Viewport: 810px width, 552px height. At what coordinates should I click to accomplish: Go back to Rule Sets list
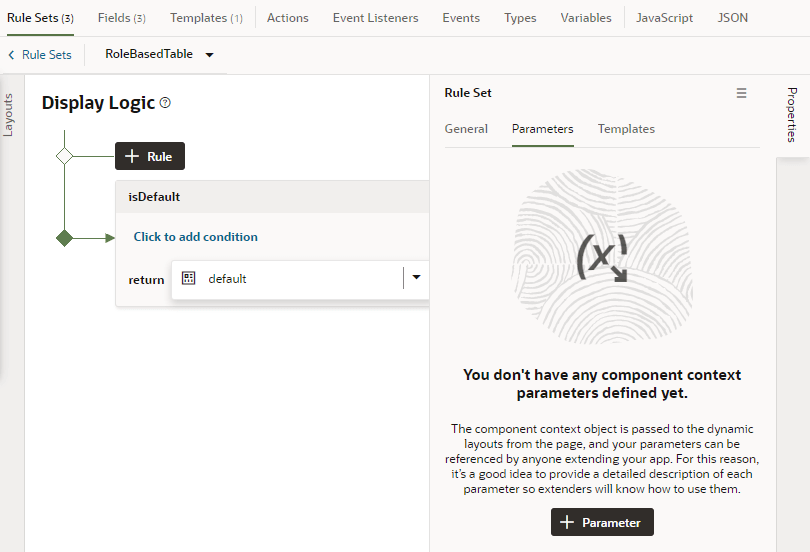[46, 55]
